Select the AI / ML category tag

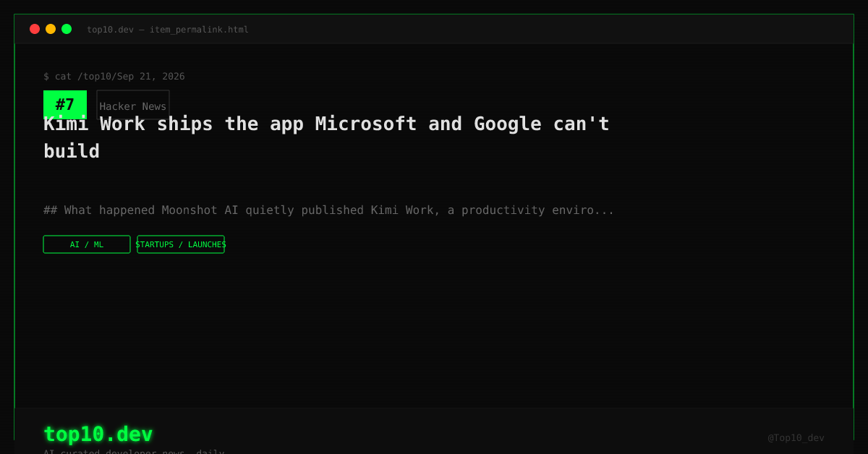click(87, 244)
